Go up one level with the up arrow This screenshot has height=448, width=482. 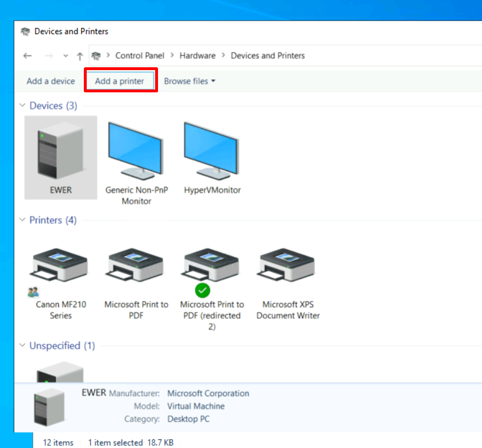tap(80, 56)
